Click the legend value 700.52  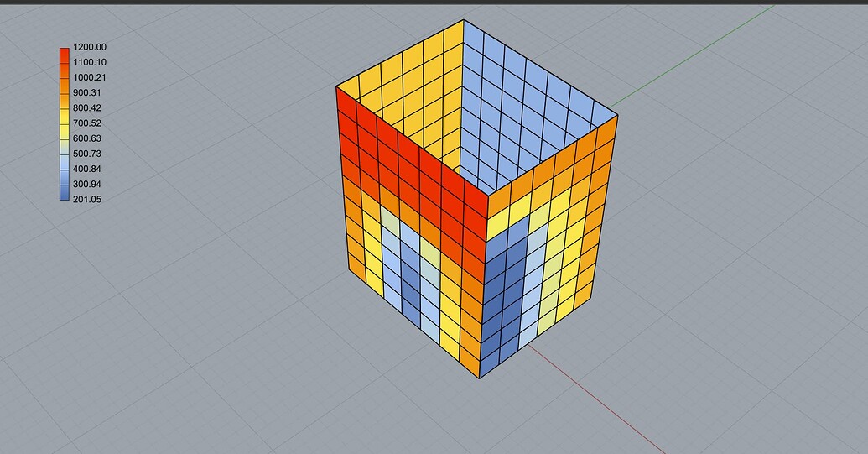[x=87, y=123]
